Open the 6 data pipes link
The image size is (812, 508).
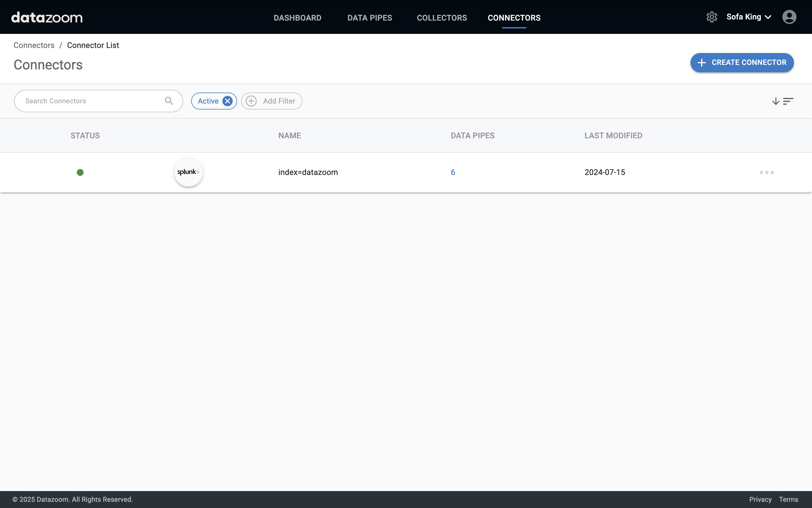click(453, 172)
